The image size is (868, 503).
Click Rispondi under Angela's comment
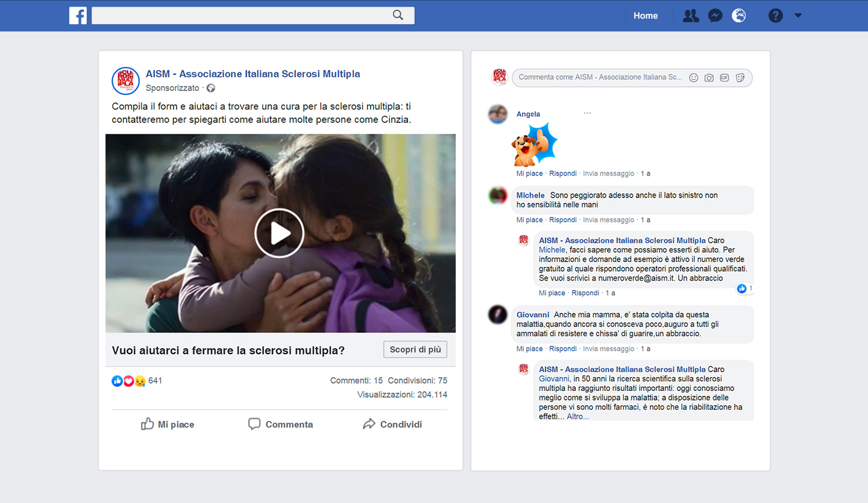click(563, 173)
